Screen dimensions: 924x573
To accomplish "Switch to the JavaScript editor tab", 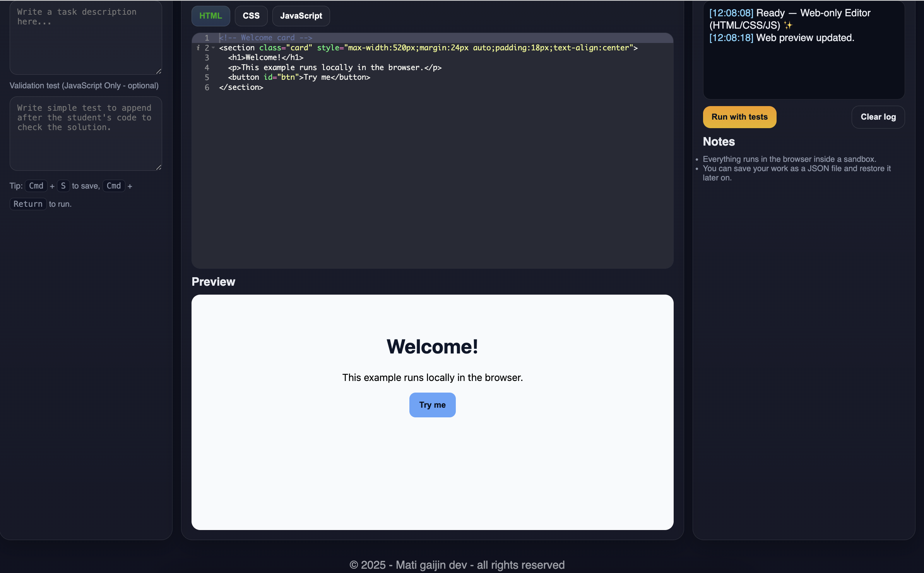I will click(301, 15).
